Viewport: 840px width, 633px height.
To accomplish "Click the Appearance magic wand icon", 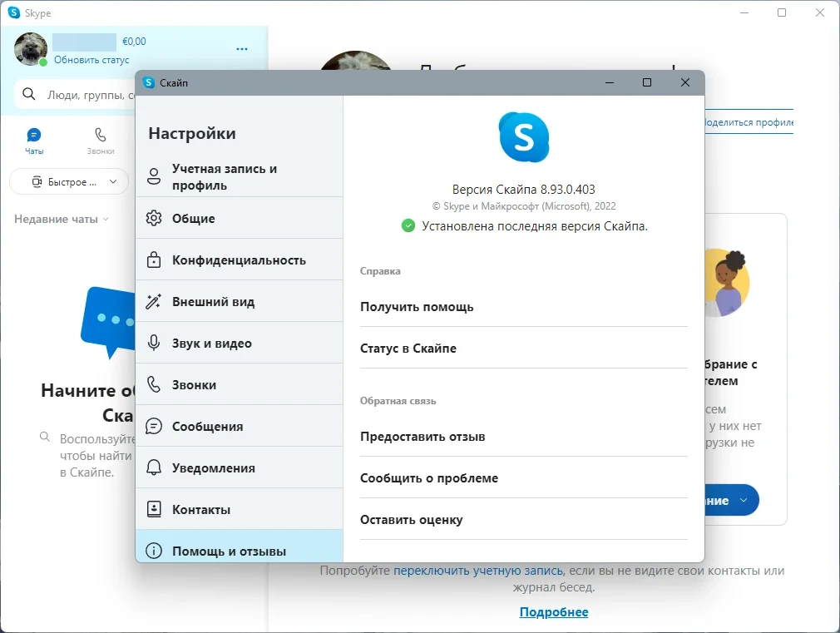I will pos(154,301).
